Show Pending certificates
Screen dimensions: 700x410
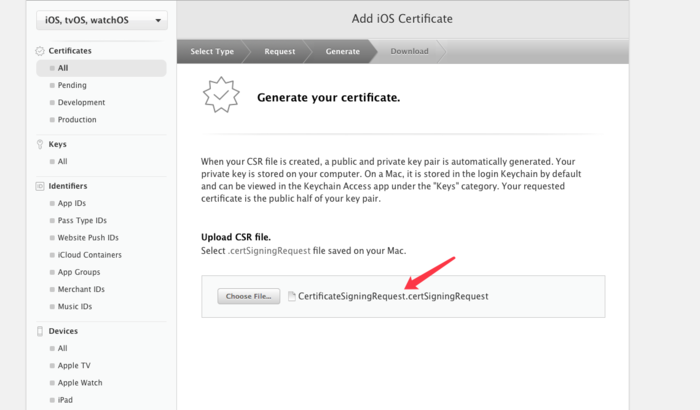click(x=72, y=85)
